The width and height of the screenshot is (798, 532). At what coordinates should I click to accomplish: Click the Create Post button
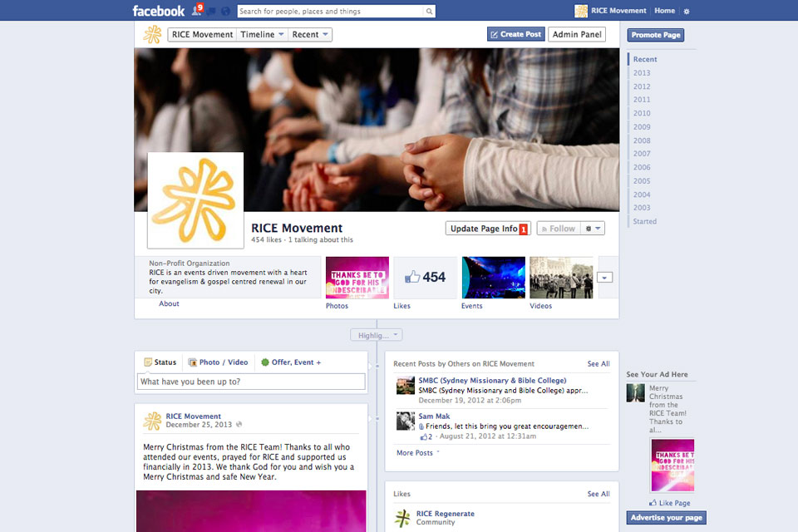point(516,34)
